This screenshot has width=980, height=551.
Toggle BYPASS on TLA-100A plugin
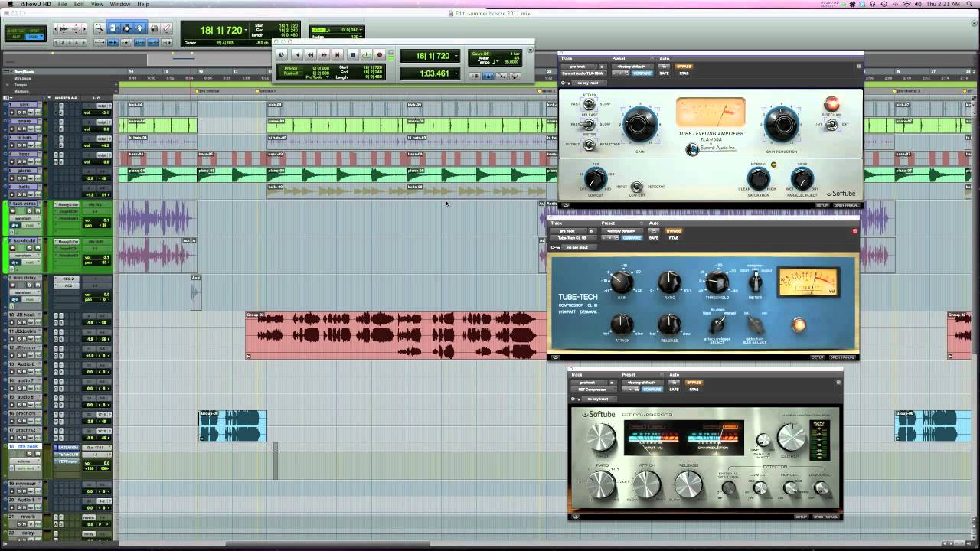point(684,67)
